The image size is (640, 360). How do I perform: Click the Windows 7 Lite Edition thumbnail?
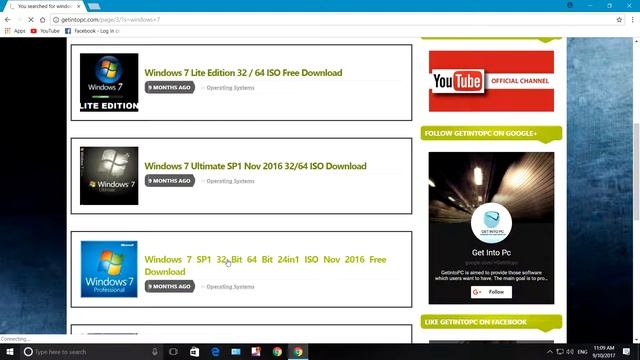tap(109, 82)
